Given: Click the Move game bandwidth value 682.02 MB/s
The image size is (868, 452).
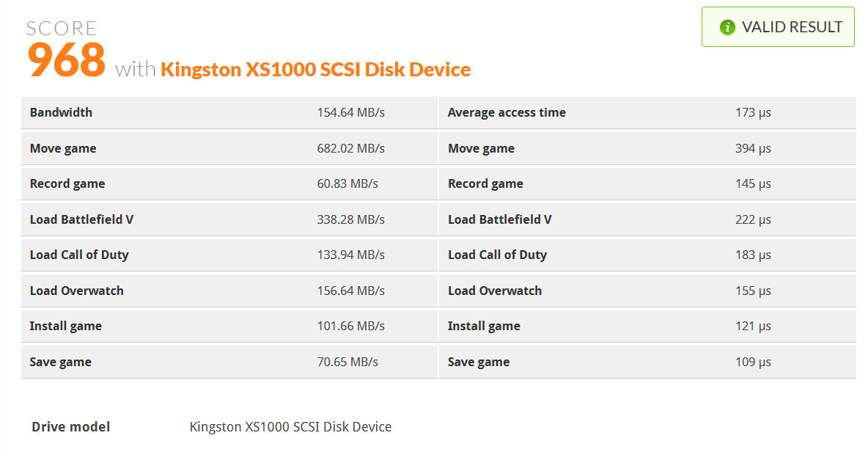Looking at the screenshot, I should click(350, 148).
